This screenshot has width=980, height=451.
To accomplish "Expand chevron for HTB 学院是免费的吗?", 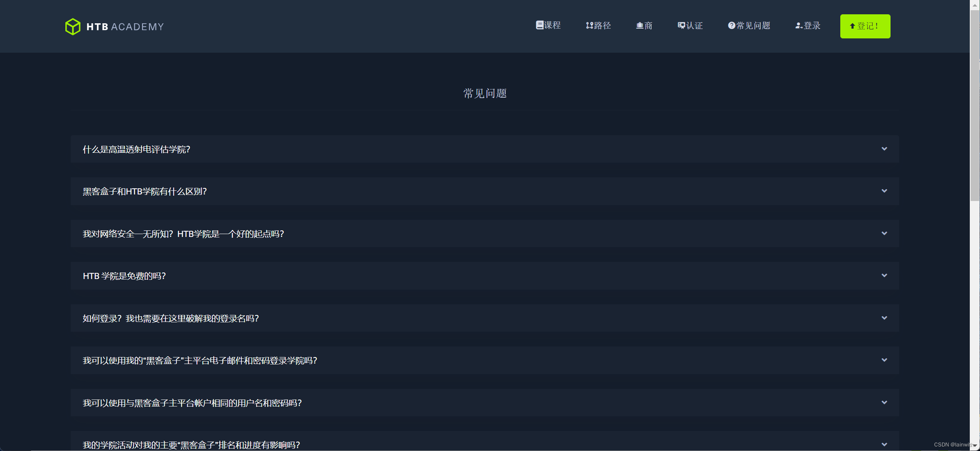I will click(884, 275).
